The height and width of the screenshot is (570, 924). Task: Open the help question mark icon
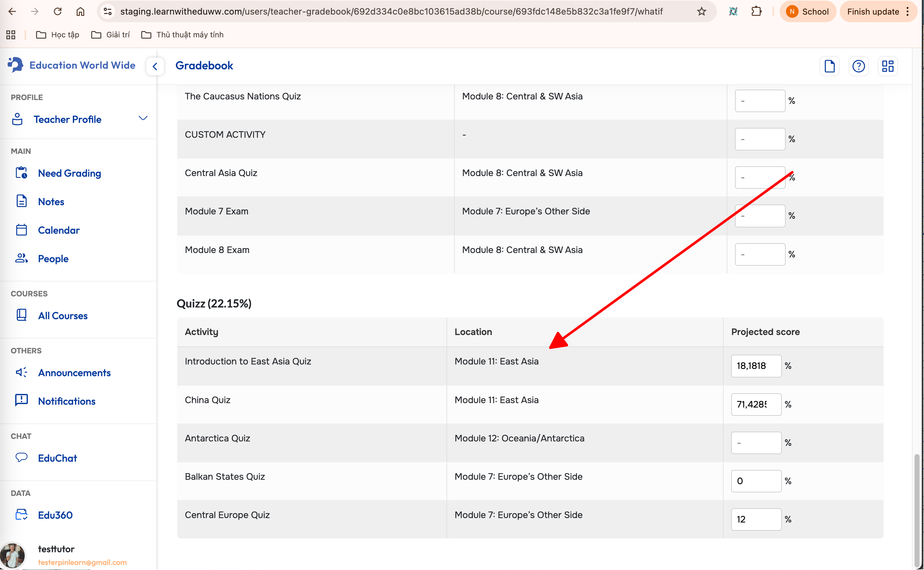(858, 66)
